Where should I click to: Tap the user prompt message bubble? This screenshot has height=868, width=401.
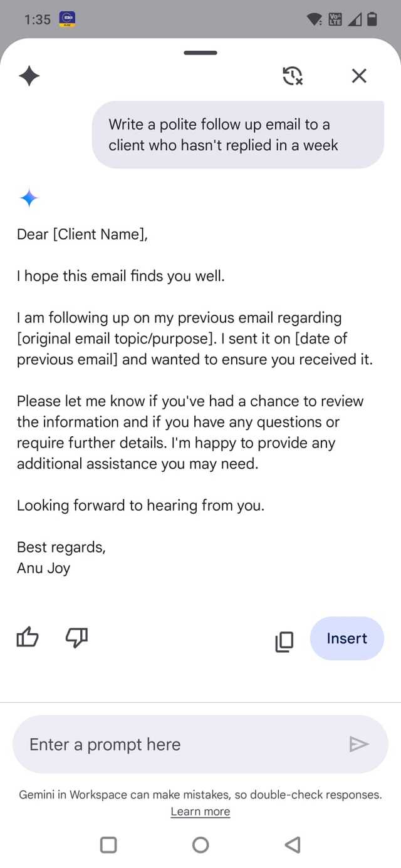pyautogui.click(x=238, y=135)
